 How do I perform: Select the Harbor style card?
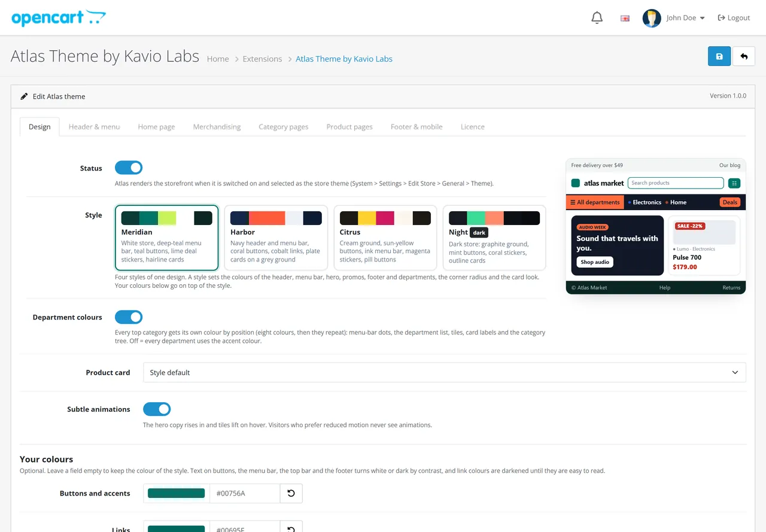pos(276,238)
